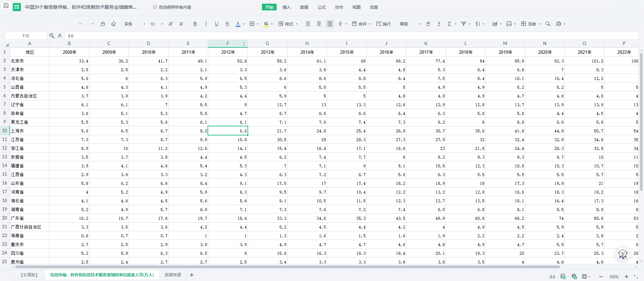Click the AutoSum sigma icon
Screen dimensions: 644x281
click(449, 24)
